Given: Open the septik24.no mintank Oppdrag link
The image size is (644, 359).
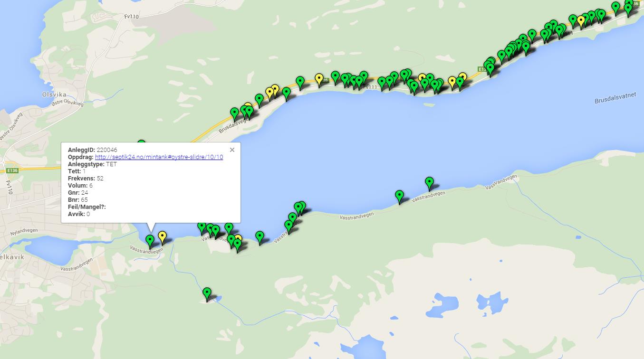Looking at the screenshot, I should coord(159,157).
